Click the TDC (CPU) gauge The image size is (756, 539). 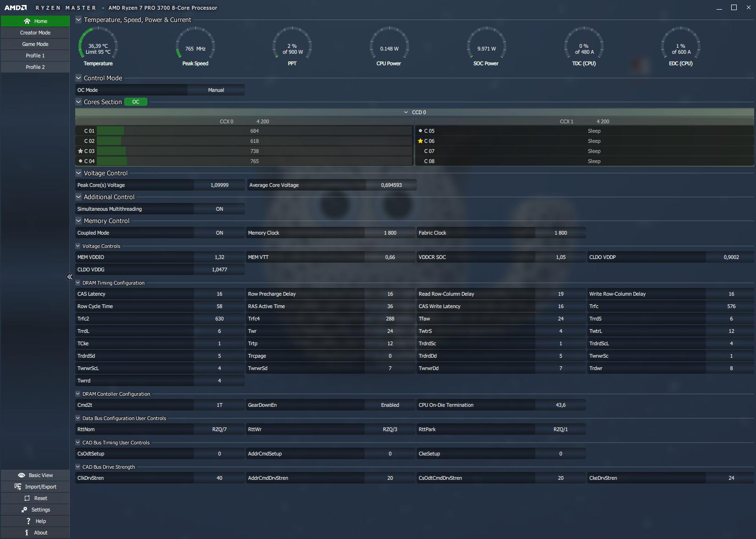pos(584,46)
